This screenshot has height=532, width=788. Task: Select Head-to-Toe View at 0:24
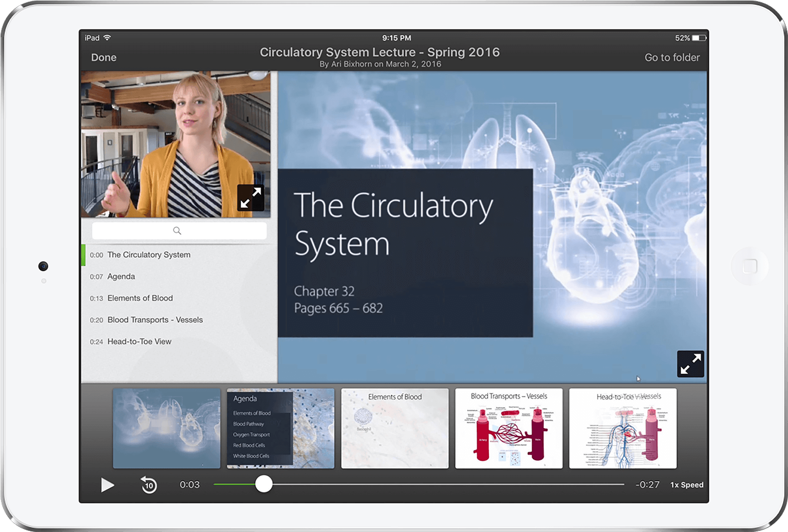[x=139, y=342]
